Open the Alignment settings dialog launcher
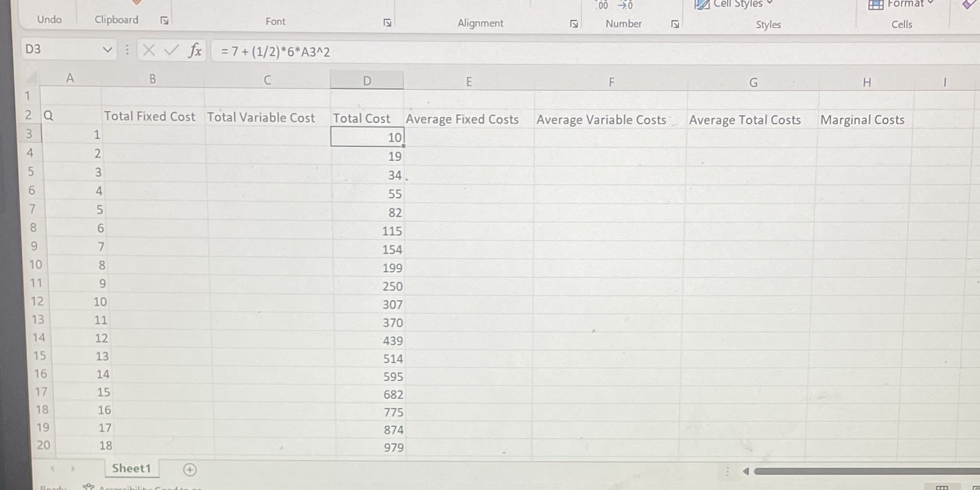Screen dimensions: 980x490 574,24
